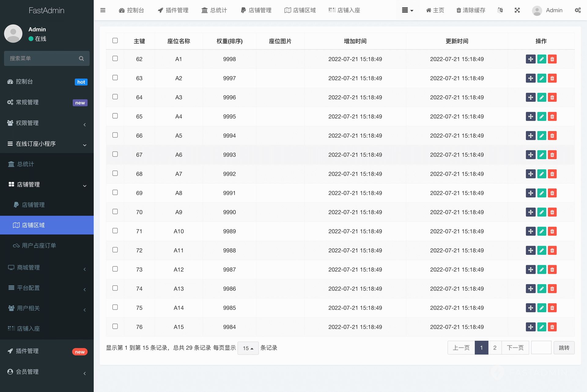Open the list-view dropdown in top bar
This screenshot has height=392, width=587.
[407, 10]
